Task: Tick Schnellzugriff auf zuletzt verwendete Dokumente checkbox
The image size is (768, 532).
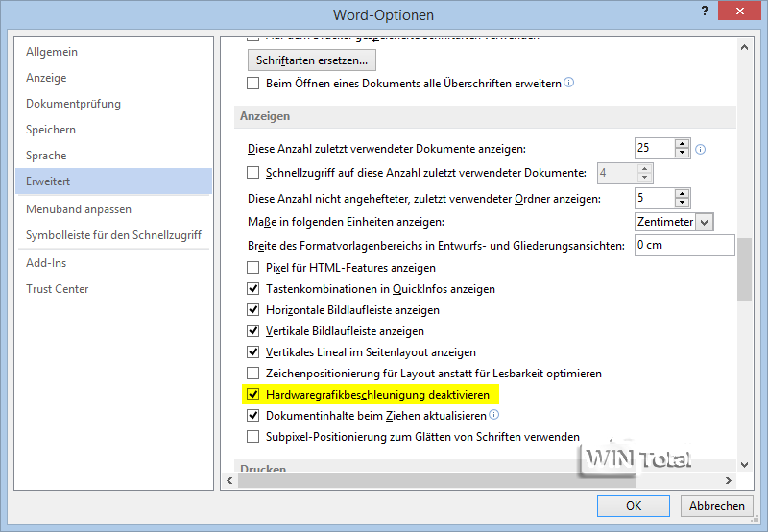Action: [252, 173]
